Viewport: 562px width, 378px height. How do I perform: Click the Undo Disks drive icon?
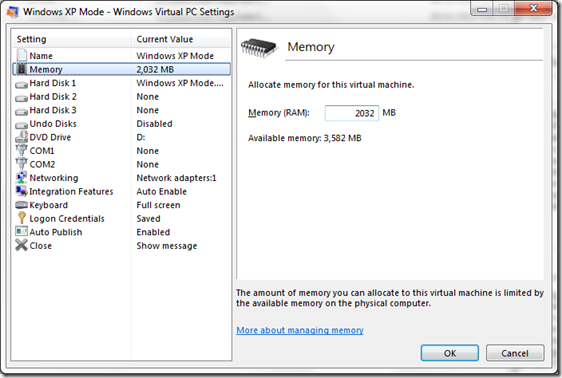[x=22, y=125]
